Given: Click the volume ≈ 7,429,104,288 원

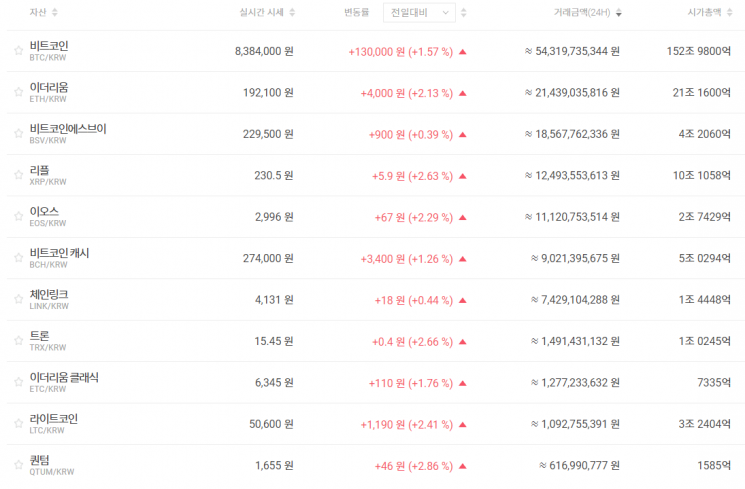Looking at the screenshot, I should coord(575,299).
